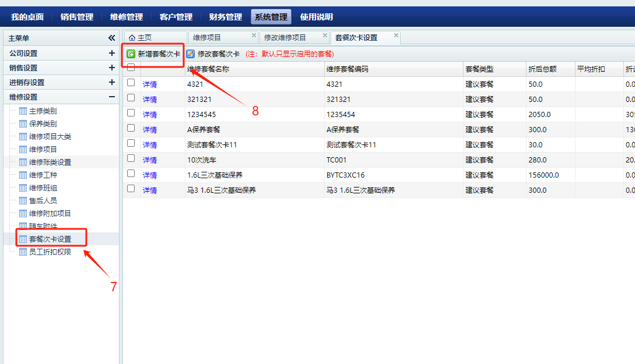635x364 pixels.
Task: Click grid icon beside 维修工种
Action: coord(23,175)
